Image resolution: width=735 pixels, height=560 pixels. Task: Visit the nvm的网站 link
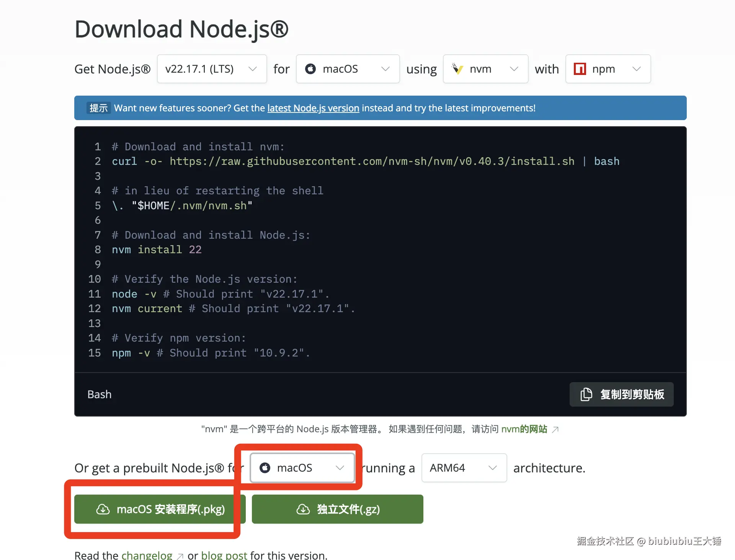click(x=524, y=429)
